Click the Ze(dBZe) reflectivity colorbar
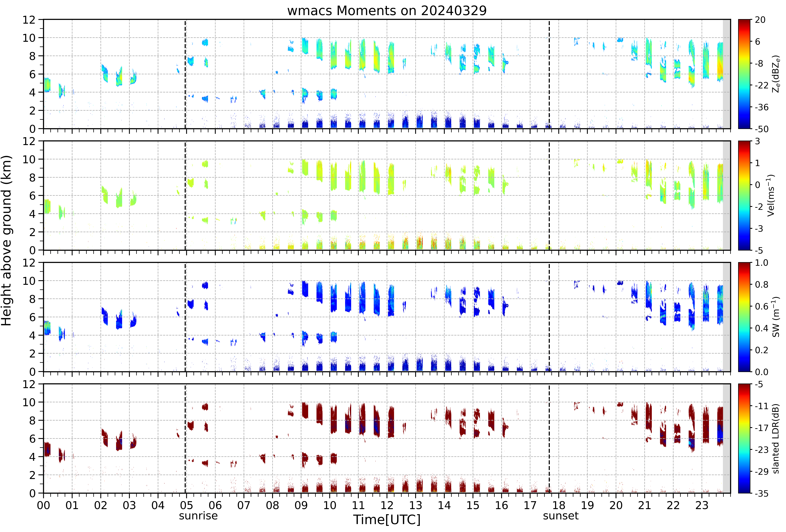This screenshot has width=786, height=532. click(x=744, y=74)
